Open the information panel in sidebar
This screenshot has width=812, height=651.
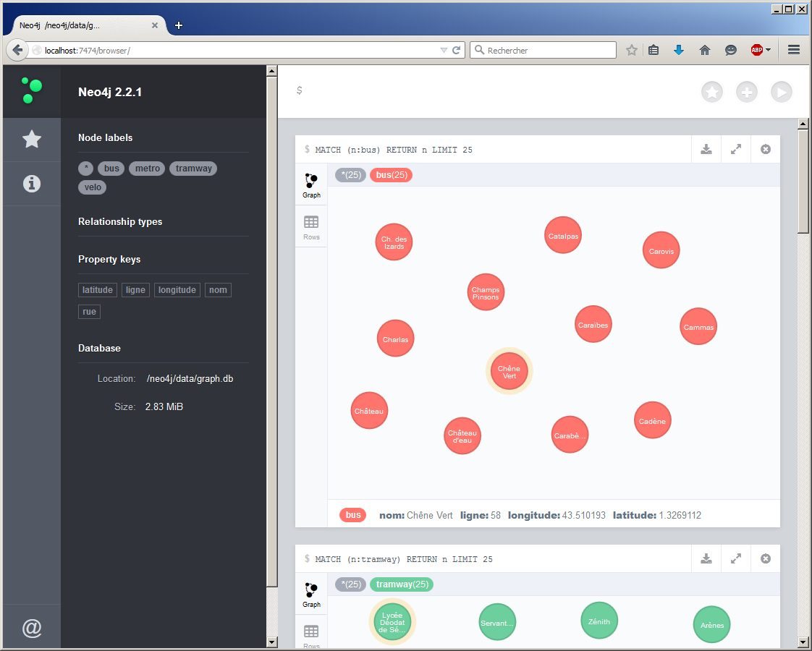coord(31,184)
